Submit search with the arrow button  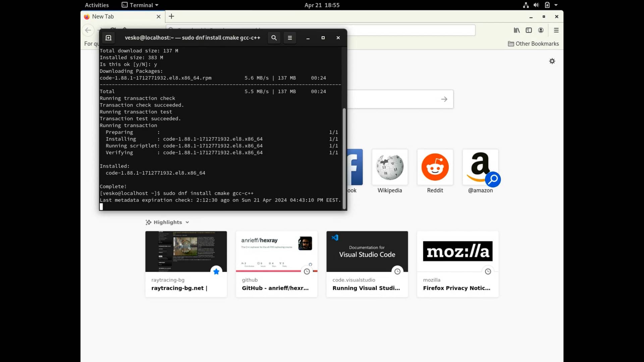444,99
